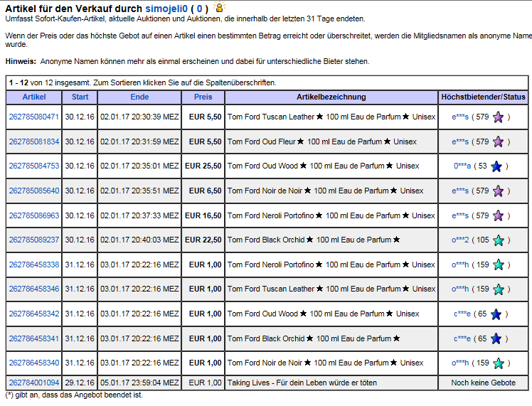The height and width of the screenshot is (406, 532).
Task: Open item number 262785084753
Action: point(34,166)
